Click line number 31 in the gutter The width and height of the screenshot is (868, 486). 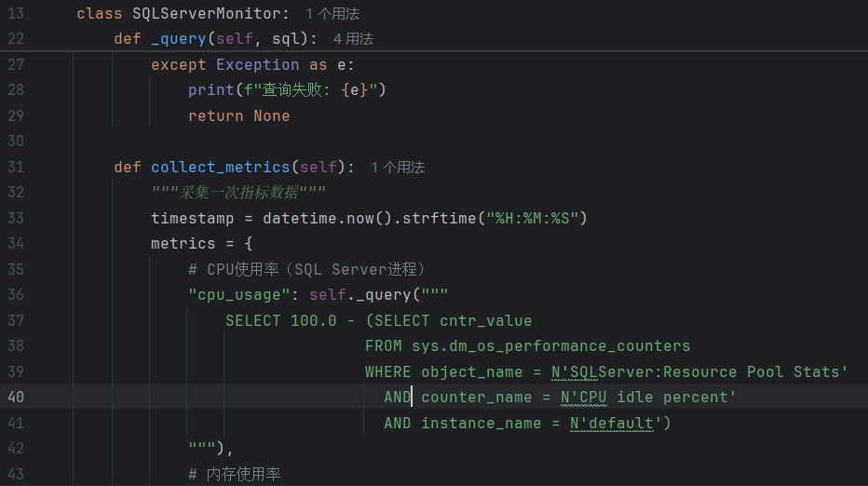point(16,168)
